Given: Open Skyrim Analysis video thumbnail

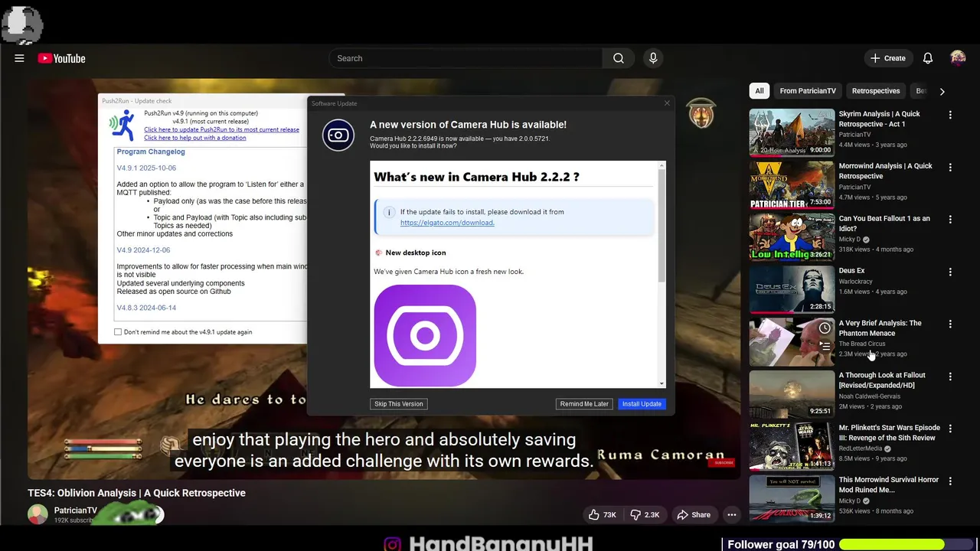Looking at the screenshot, I should pyautogui.click(x=792, y=132).
